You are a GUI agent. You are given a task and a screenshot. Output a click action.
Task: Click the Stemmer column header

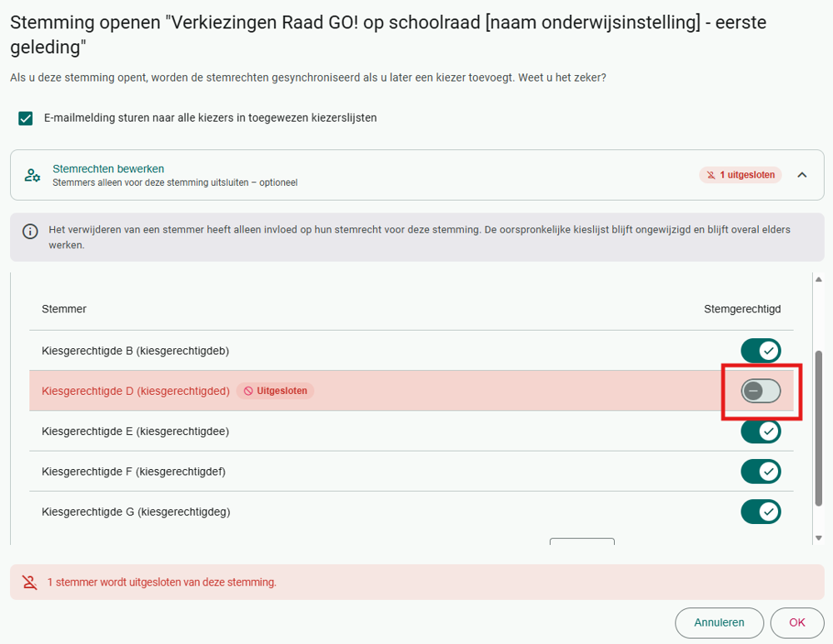(x=64, y=309)
